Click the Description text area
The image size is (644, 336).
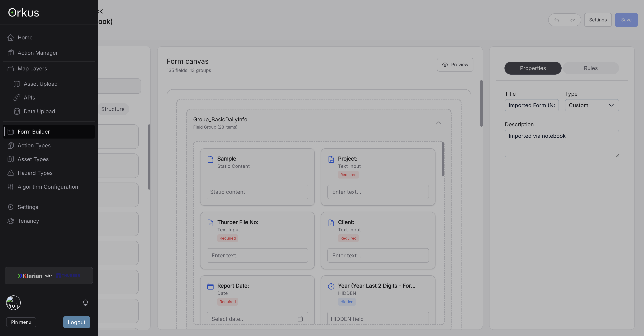[562, 143]
